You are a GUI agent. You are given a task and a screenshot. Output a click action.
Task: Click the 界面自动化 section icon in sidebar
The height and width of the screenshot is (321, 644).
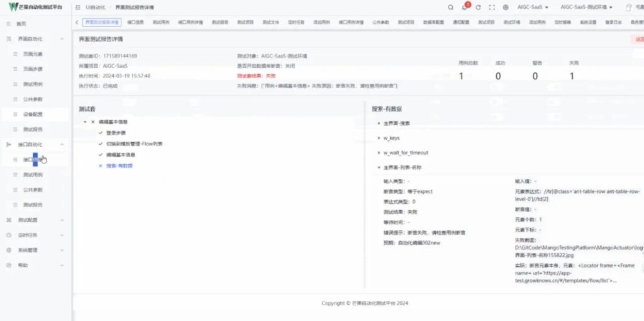tap(9, 38)
